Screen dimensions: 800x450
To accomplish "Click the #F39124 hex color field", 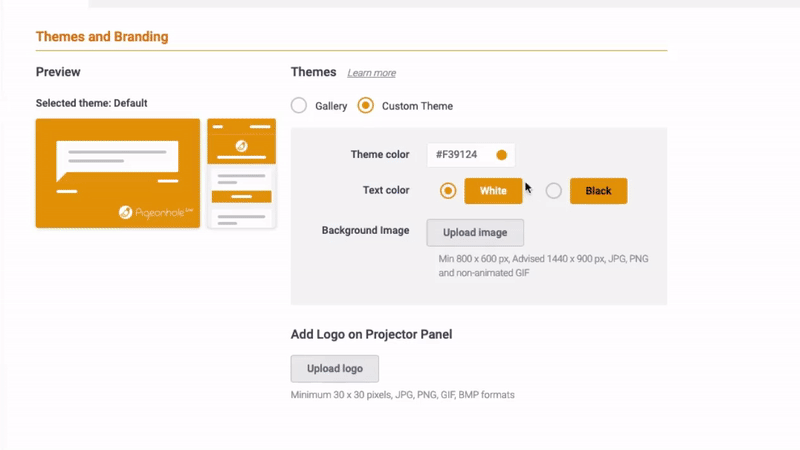I will [x=470, y=155].
